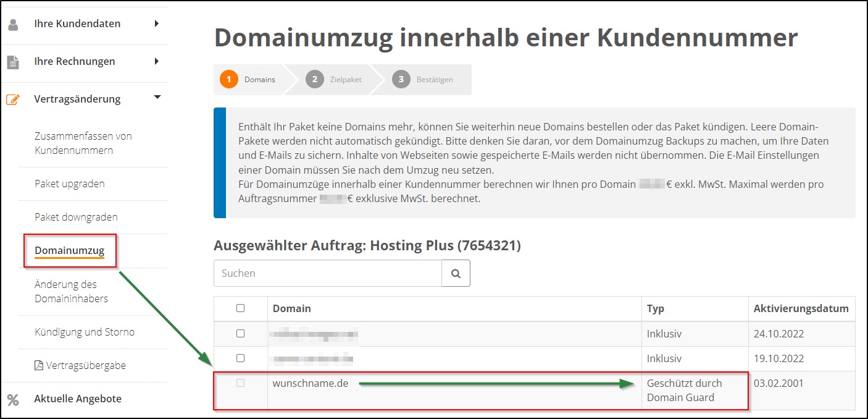The image size is (868, 419).
Task: Click into the Suchen search field
Action: [x=328, y=273]
